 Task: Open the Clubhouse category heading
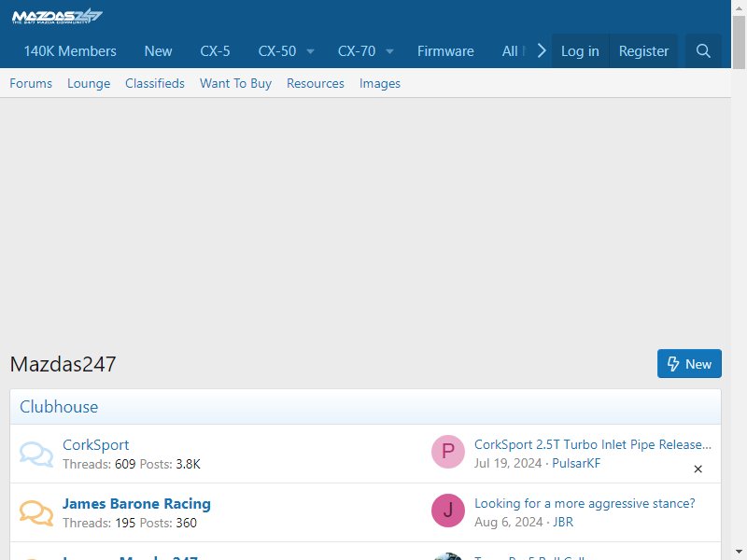[x=59, y=407]
